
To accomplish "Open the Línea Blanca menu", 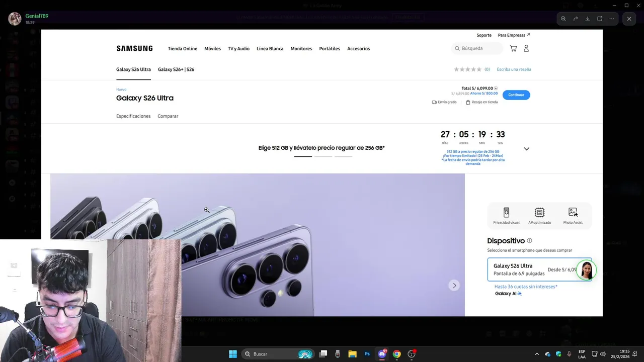I will pyautogui.click(x=270, y=49).
